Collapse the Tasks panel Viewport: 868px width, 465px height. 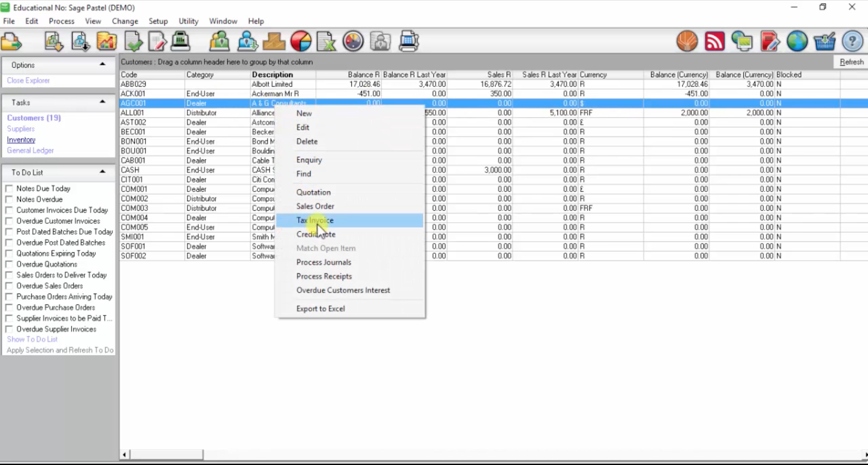(x=102, y=101)
